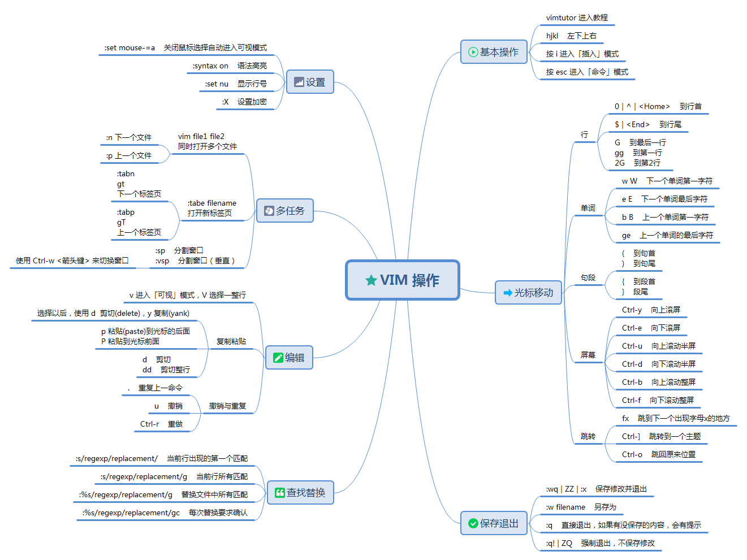Image resolution: width=747 pixels, height=560 pixels.
Task: Select the Ctrl-y 向上滚屏 entry
Action: (651, 310)
